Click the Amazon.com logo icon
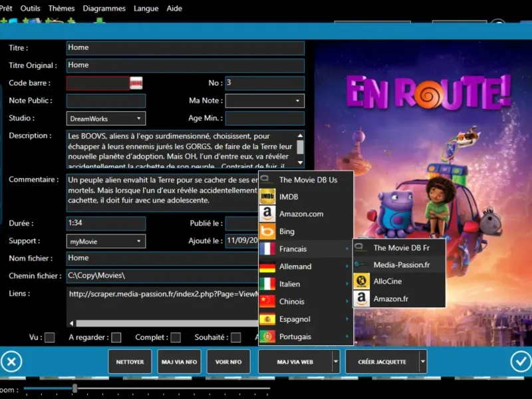532x399 pixels. click(267, 214)
